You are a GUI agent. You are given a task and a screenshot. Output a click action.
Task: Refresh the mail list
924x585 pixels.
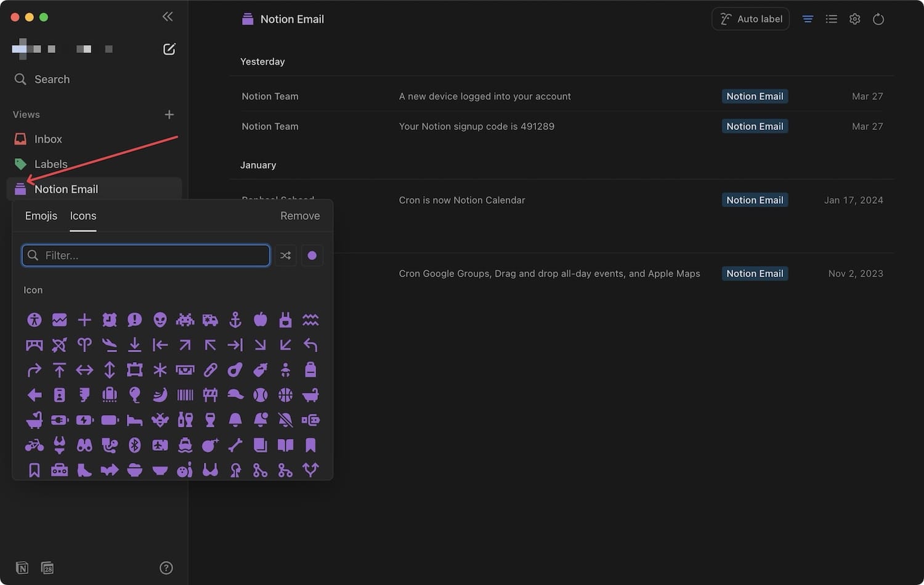pos(878,19)
